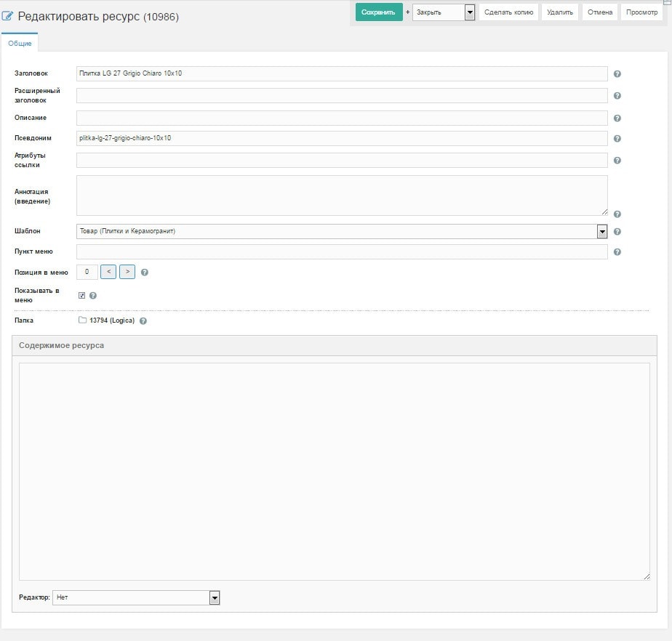Click the edit resource pencil icon
The height and width of the screenshot is (641, 672).
pos(7,16)
